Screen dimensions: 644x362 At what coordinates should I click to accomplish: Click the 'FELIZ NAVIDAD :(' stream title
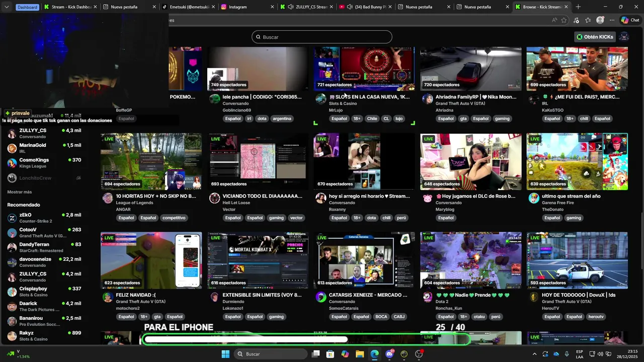[136, 295]
